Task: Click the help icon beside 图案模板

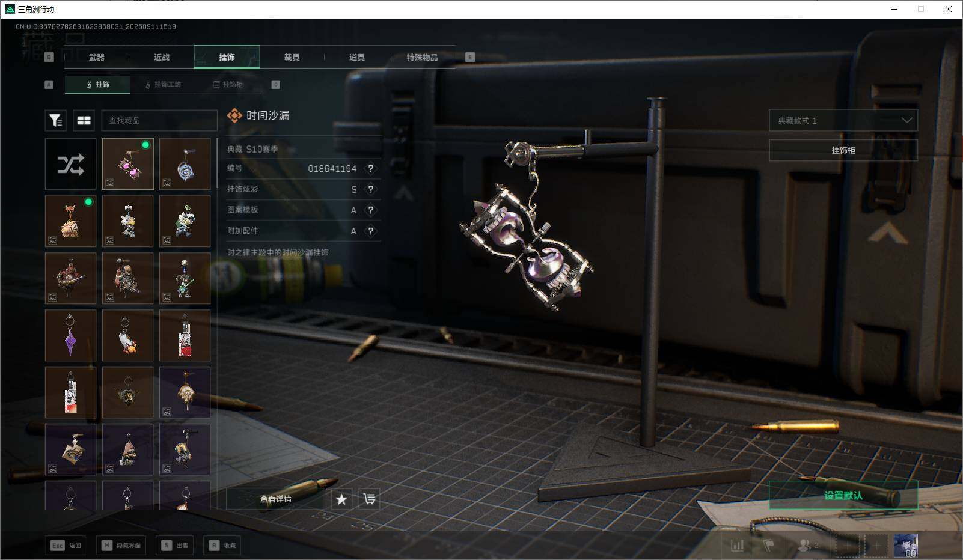Action: 371,210
